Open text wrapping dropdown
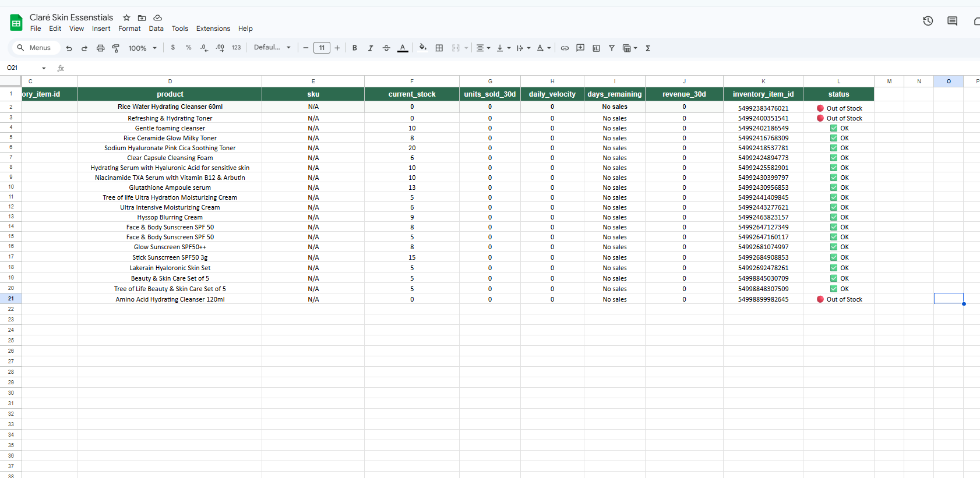The image size is (980, 478). [x=523, y=48]
